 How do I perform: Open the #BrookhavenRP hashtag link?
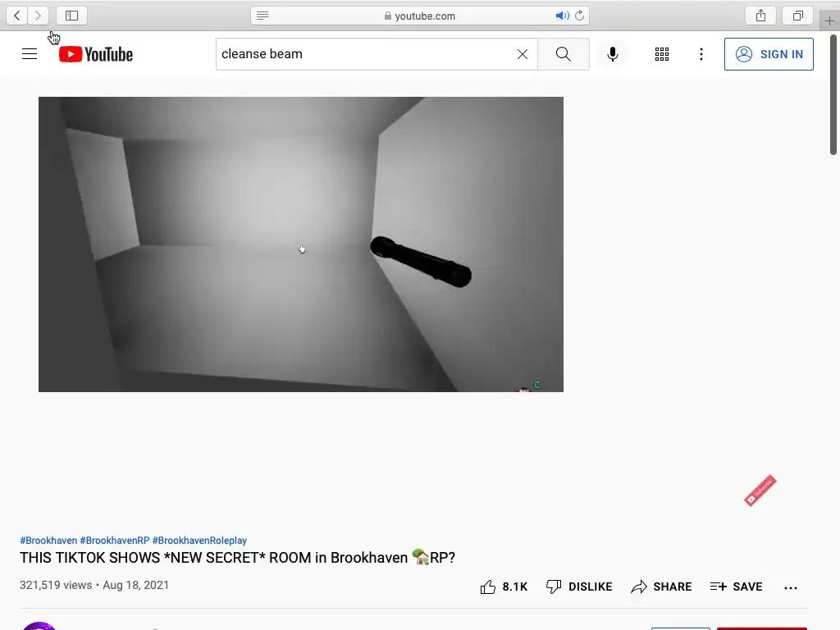[115, 541]
